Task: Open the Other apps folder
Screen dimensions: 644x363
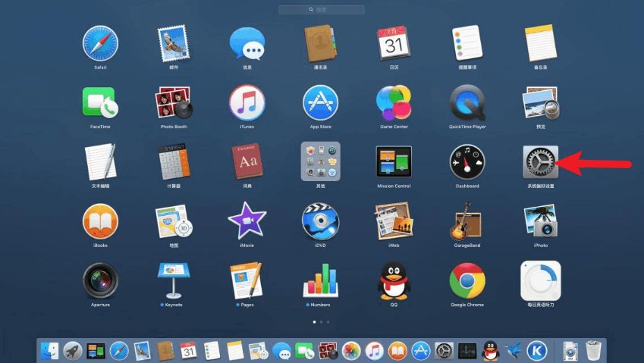Action: point(320,161)
